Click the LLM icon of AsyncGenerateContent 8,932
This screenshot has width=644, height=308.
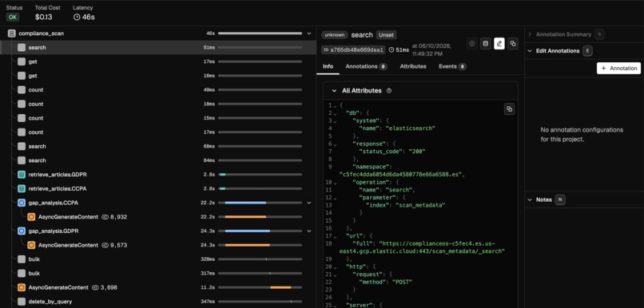coord(31,217)
